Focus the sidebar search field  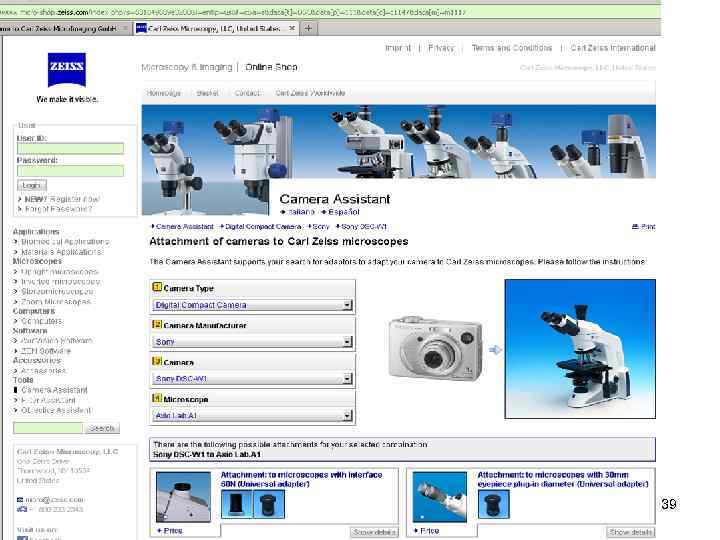coord(48,428)
